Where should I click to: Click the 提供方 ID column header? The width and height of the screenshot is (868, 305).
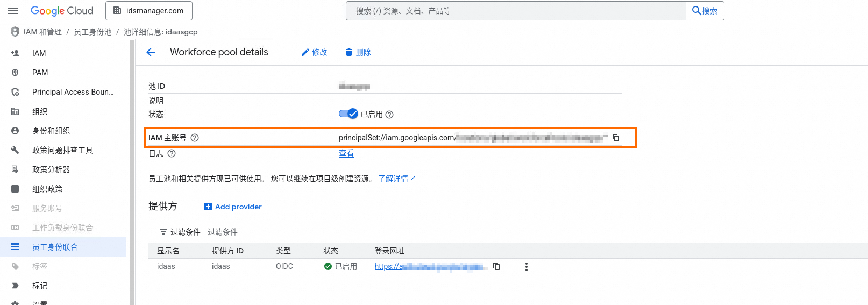click(227, 251)
